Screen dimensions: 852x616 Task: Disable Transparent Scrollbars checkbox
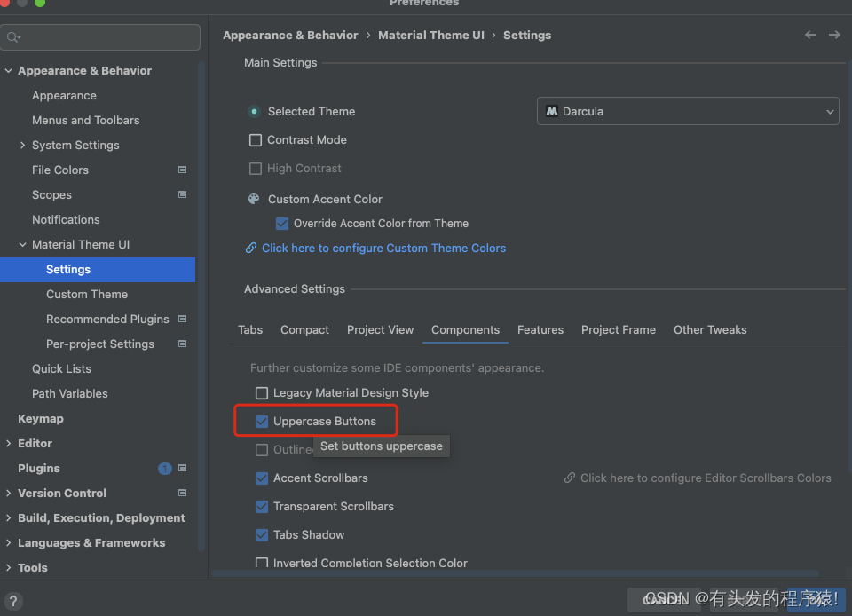coord(262,506)
